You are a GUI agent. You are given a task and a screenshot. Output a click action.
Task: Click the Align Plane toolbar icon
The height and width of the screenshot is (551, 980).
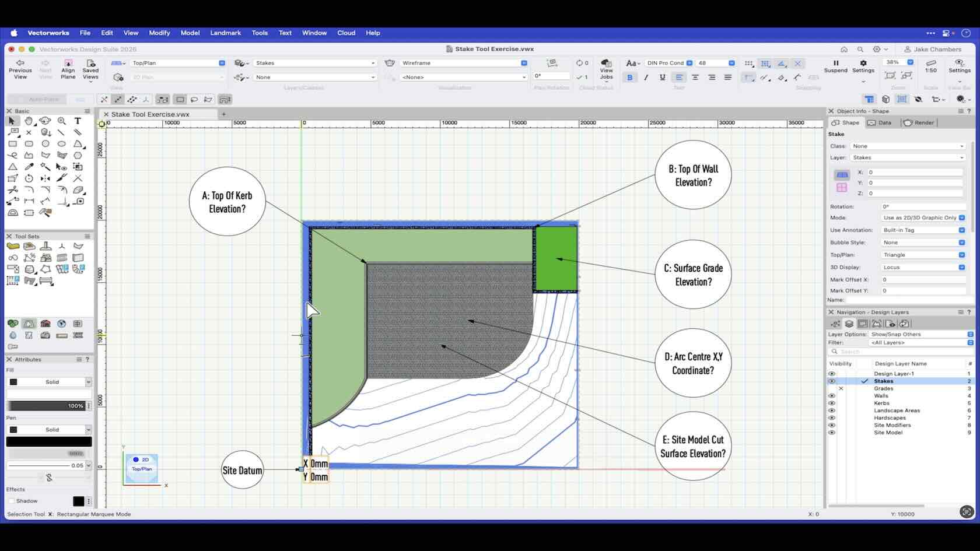(x=68, y=69)
